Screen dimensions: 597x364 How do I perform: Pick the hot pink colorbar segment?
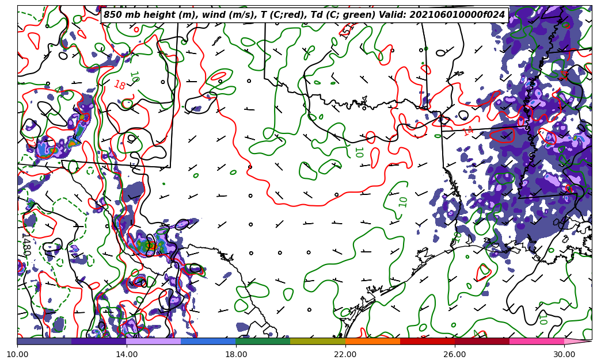click(x=536, y=341)
